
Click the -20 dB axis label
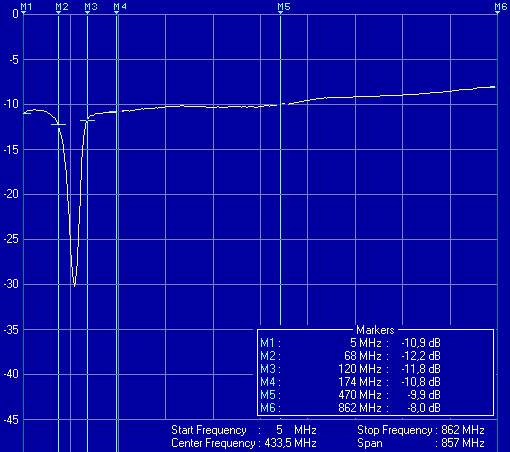(11, 194)
